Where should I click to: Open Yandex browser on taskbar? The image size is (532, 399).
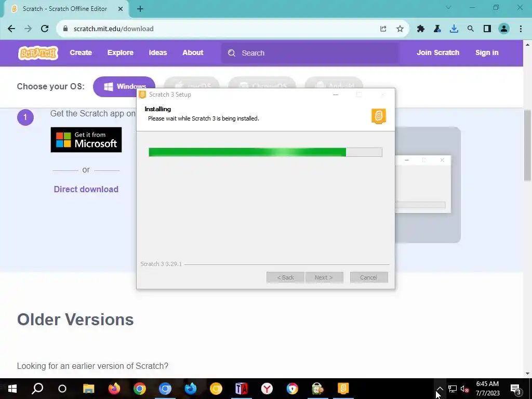pyautogui.click(x=267, y=389)
